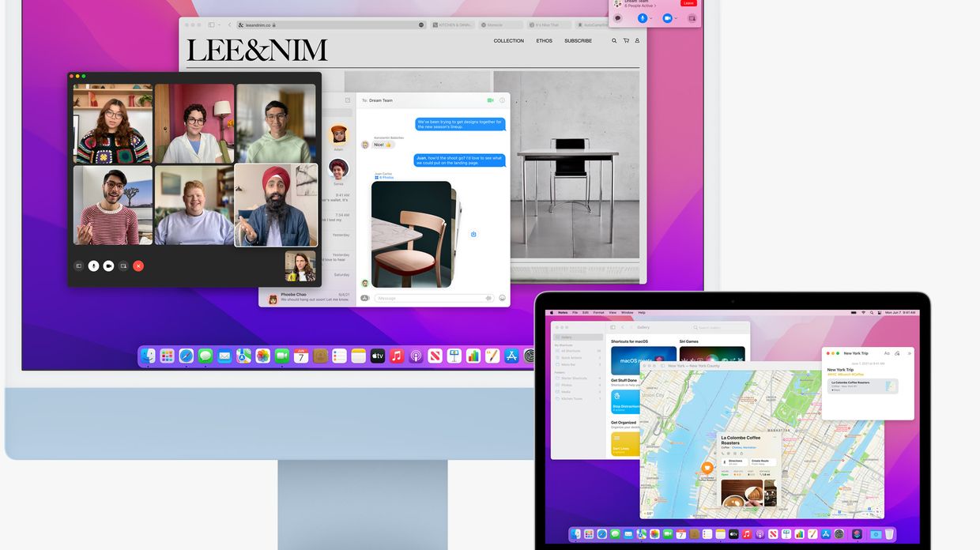This screenshot has width=980, height=550.
Task: Expand video options in the call panel
Action: pyautogui.click(x=676, y=17)
